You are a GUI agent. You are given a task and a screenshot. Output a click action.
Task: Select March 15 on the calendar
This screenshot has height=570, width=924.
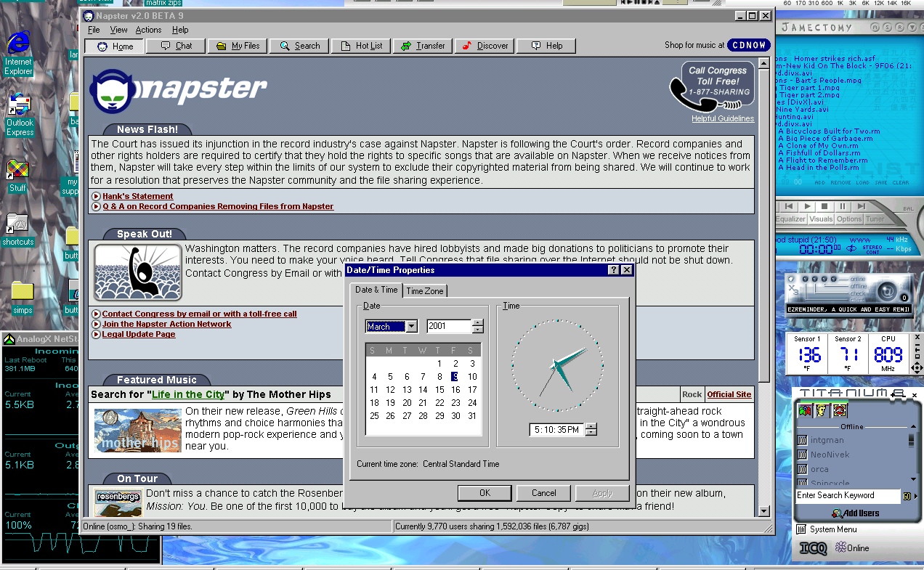[439, 390]
